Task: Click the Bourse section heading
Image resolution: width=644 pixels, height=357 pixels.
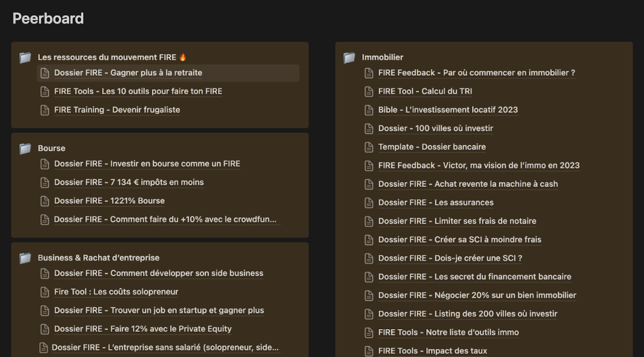Action: (51, 149)
